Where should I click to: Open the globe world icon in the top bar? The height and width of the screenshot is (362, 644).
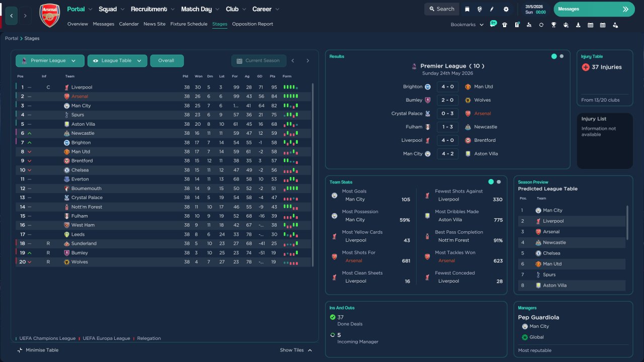pyautogui.click(x=479, y=9)
